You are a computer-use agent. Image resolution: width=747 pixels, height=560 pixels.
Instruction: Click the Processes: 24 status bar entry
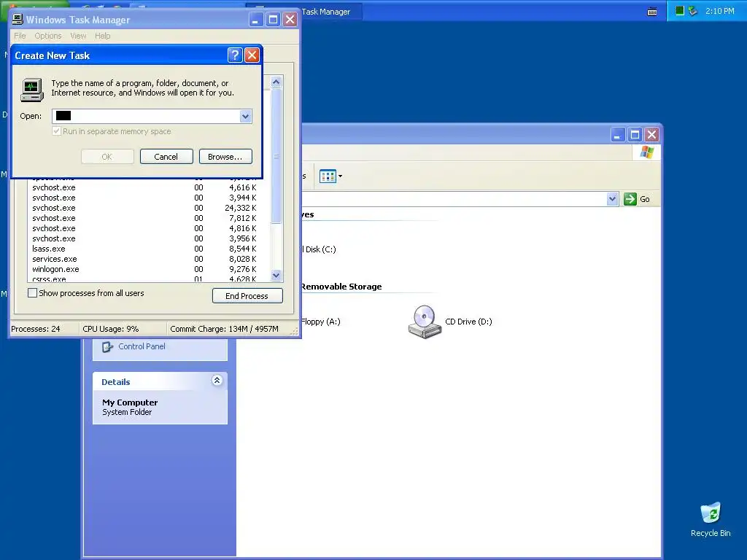[x=36, y=329]
